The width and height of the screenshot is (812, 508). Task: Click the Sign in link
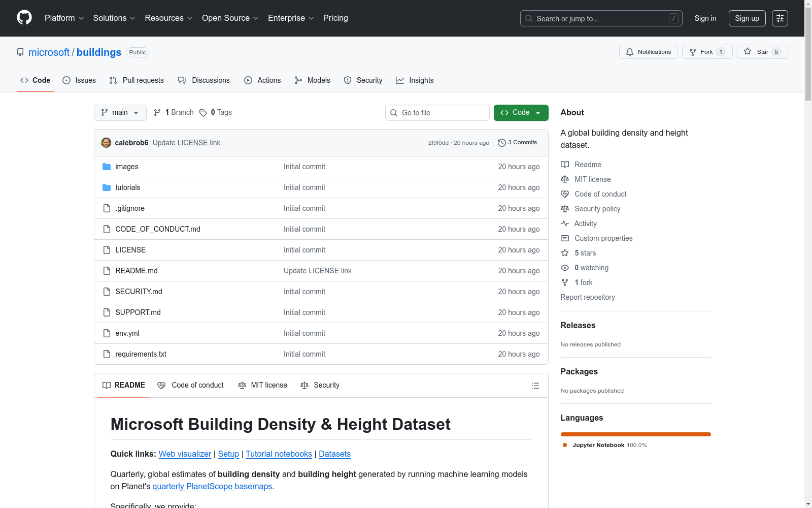[705, 18]
